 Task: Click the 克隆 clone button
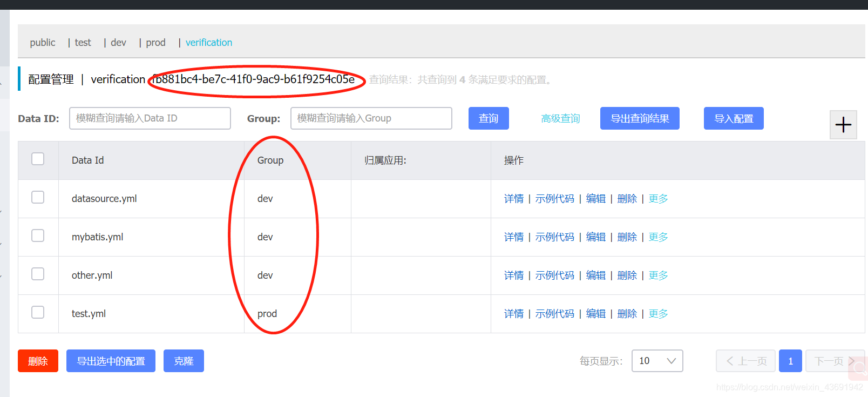click(184, 361)
